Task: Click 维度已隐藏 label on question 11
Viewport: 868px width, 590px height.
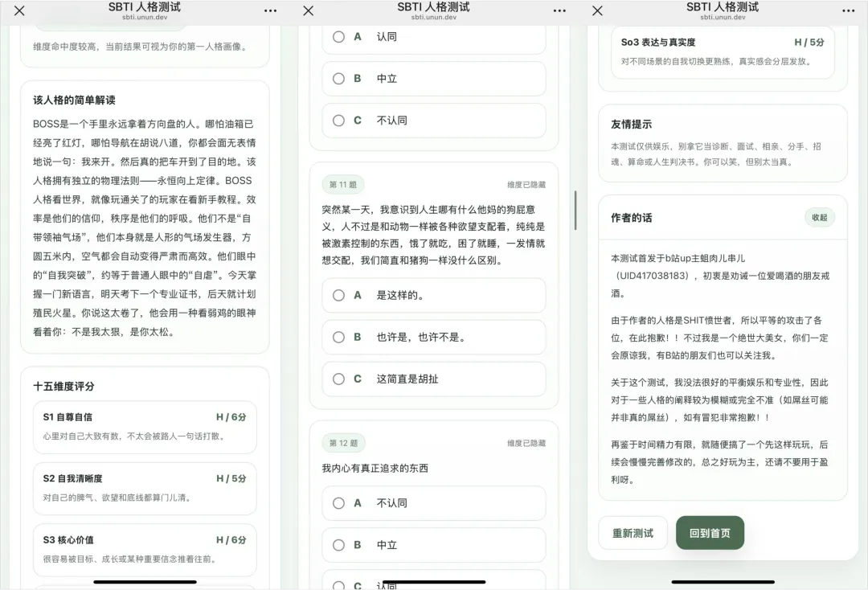Action: click(x=525, y=186)
